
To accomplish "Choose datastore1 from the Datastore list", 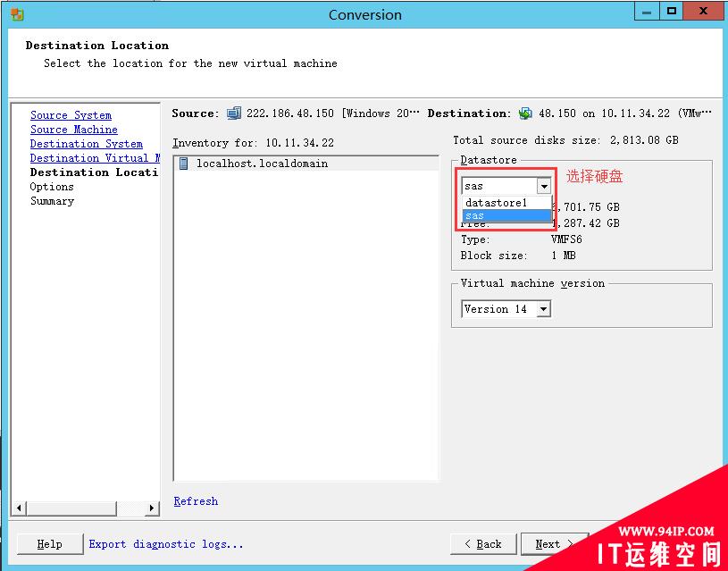I will tap(506, 203).
